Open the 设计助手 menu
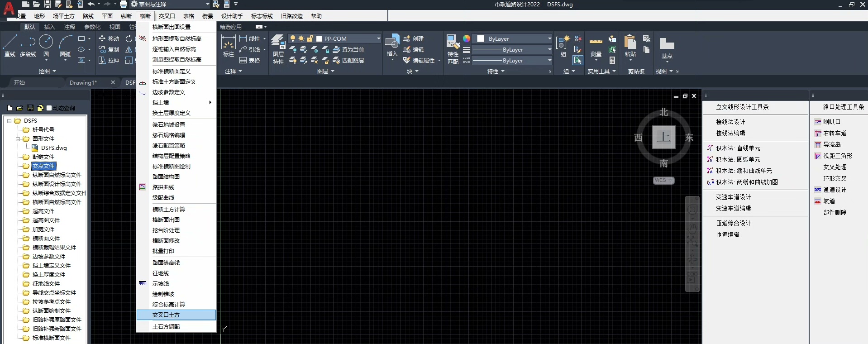This screenshot has width=868, height=344. [x=232, y=16]
